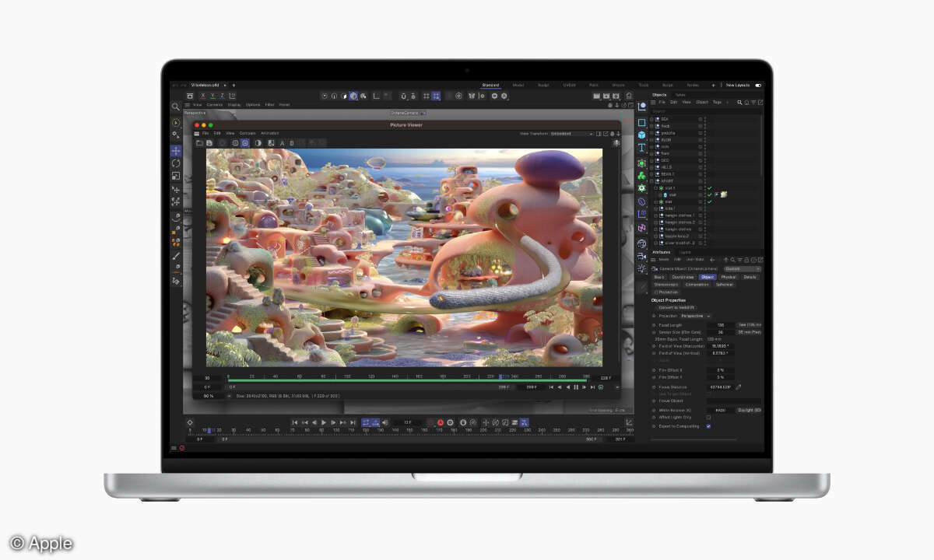Open the Details tab in Attributes
The height and width of the screenshot is (560, 934).
click(x=750, y=277)
